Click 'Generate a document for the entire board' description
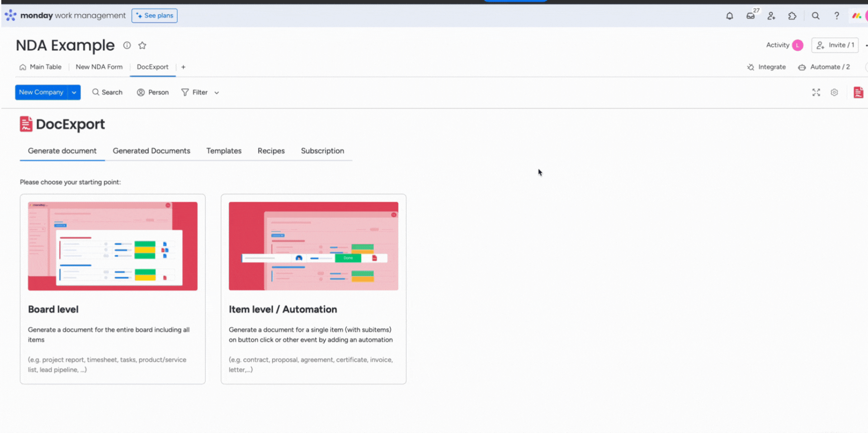This screenshot has height=433, width=868. (109, 335)
